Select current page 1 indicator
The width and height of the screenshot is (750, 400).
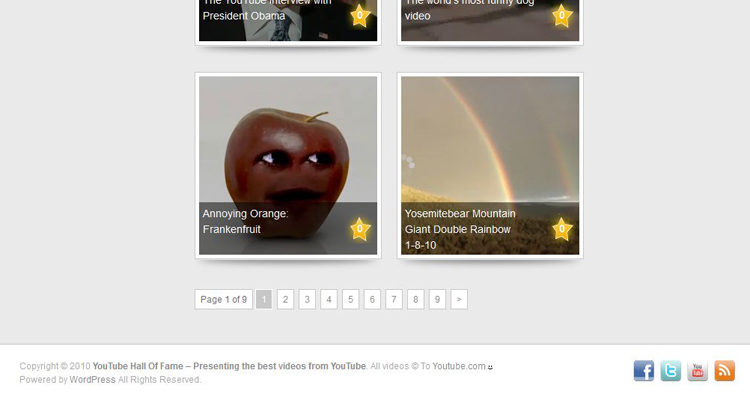264,300
